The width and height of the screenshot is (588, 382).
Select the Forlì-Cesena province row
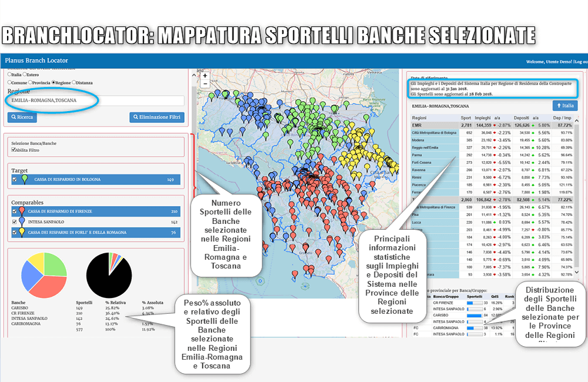(x=492, y=163)
